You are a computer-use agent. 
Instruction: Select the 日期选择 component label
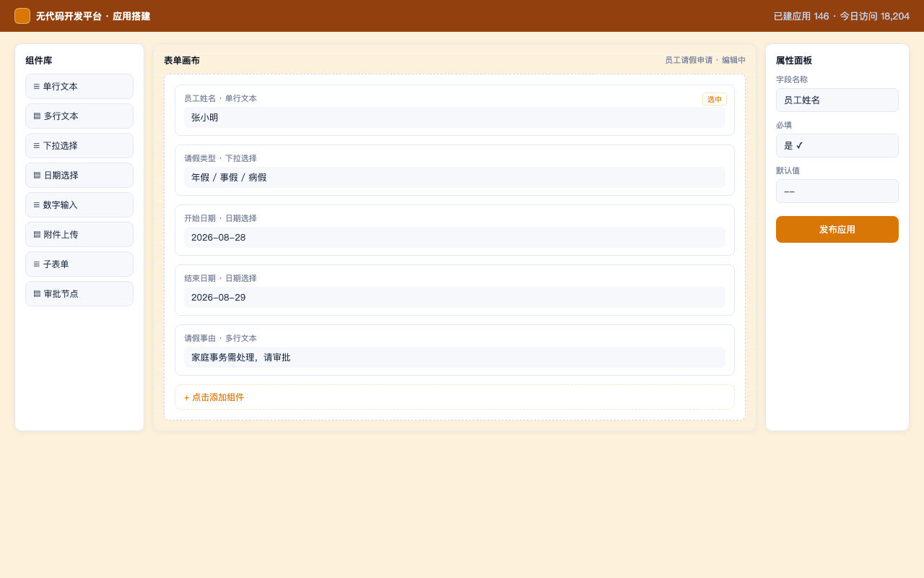[61, 176]
